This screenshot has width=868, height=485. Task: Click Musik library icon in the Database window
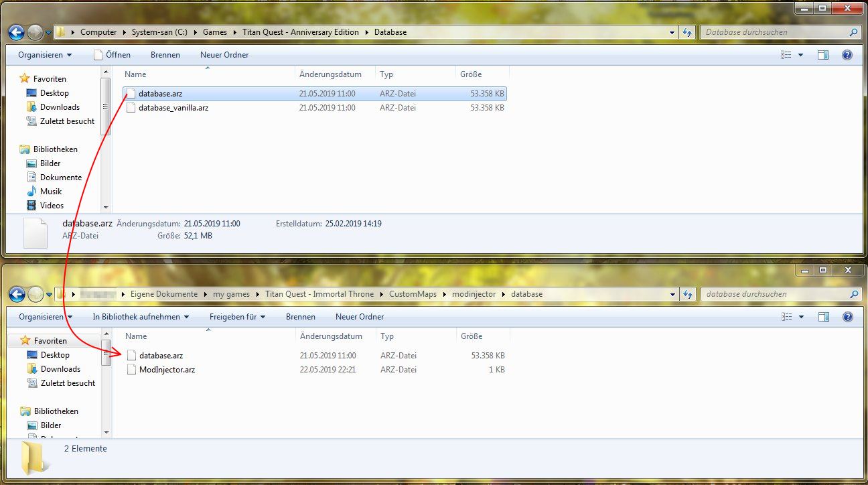(x=31, y=192)
